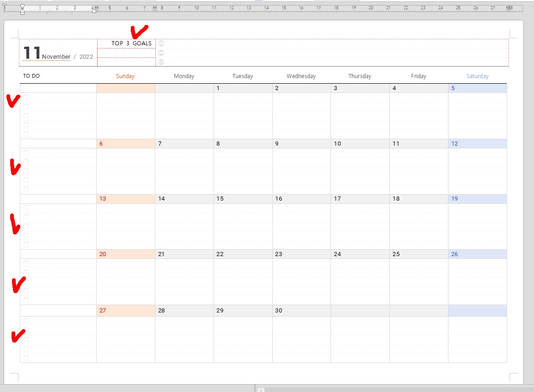The image size is (534, 392).
Task: Click date 21 in the calendar
Action: tap(161, 254)
